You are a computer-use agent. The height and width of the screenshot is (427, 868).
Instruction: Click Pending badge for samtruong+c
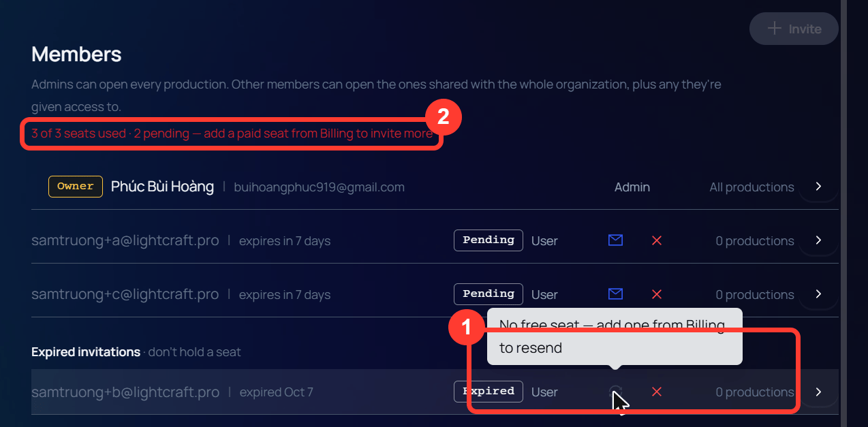[489, 294]
